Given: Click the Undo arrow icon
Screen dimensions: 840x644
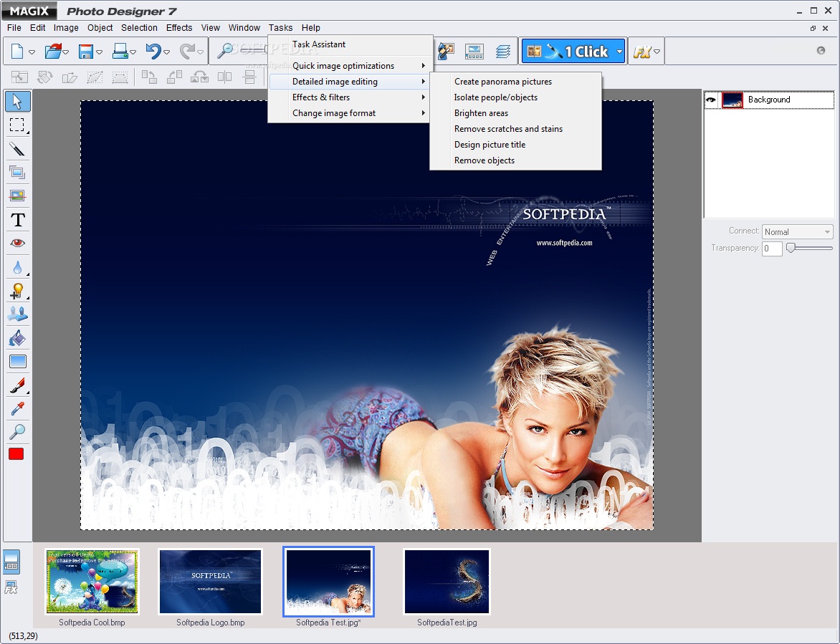Looking at the screenshot, I should click(153, 52).
